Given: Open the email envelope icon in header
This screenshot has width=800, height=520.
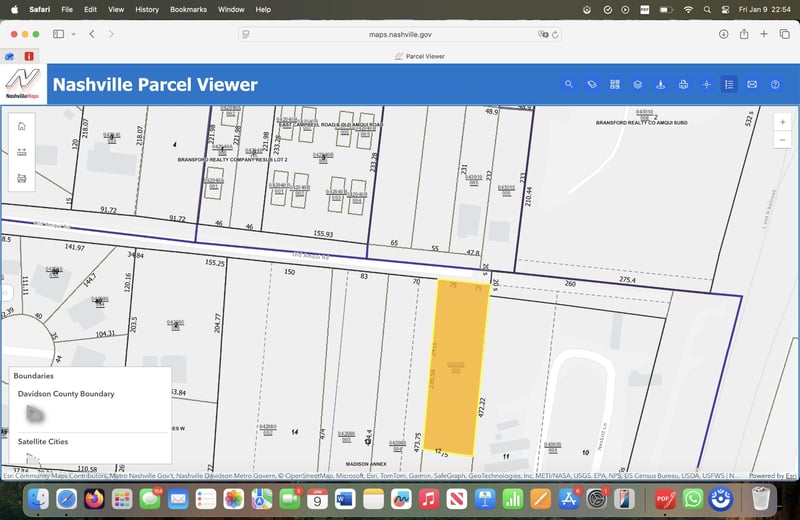Looking at the screenshot, I should [752, 85].
